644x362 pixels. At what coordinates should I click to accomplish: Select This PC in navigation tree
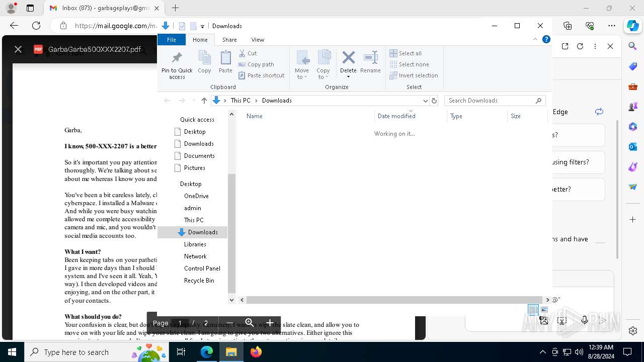click(193, 220)
